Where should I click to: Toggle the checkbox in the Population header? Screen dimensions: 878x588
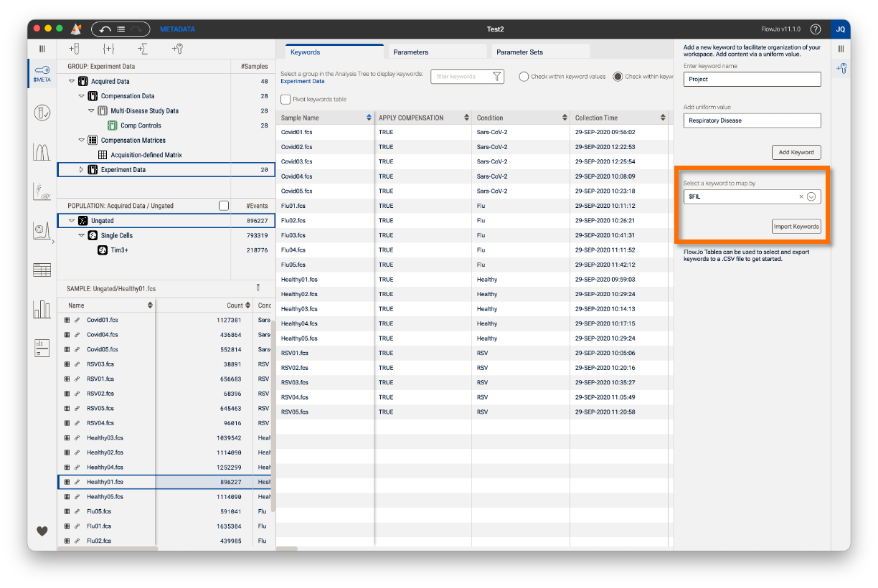tap(224, 206)
